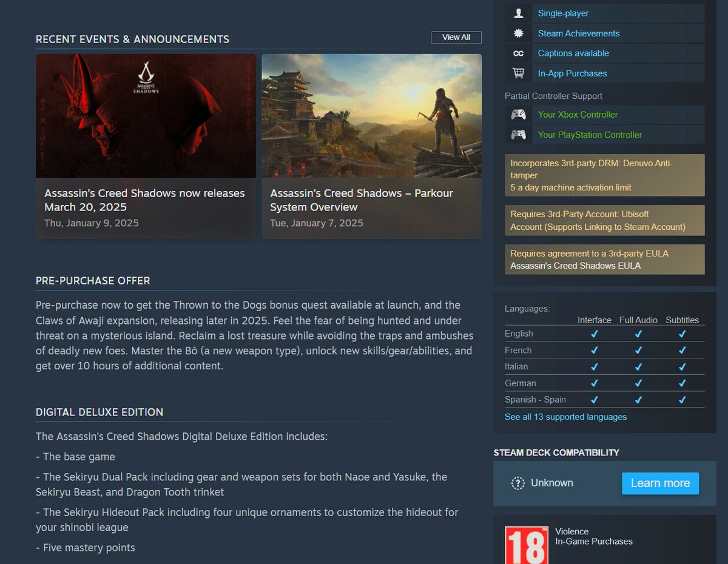Click the Interface column header
Image resolution: width=728 pixels, height=564 pixels.
tap(595, 320)
